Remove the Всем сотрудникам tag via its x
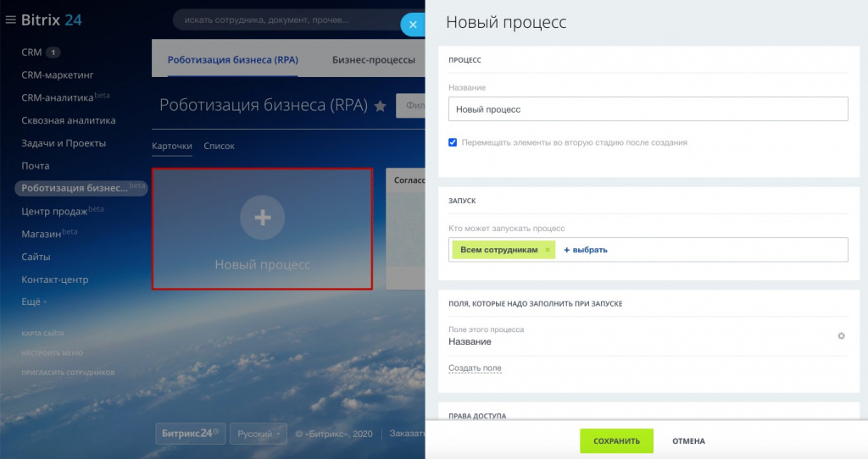This screenshot has height=459, width=868. point(548,250)
